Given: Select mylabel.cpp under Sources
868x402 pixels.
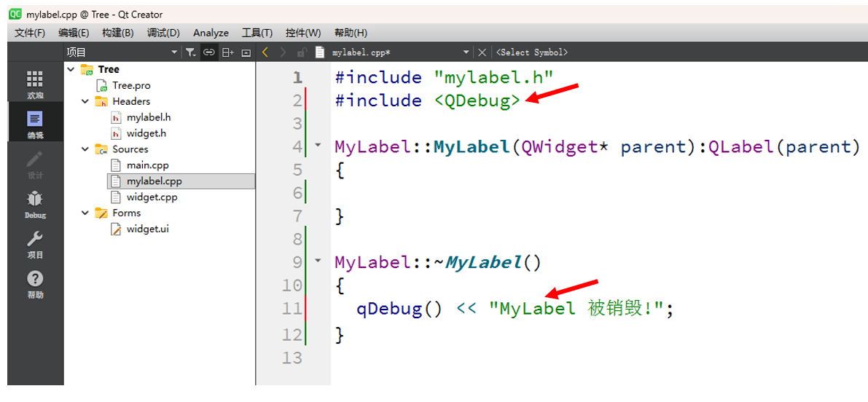Looking at the screenshot, I should (x=154, y=181).
